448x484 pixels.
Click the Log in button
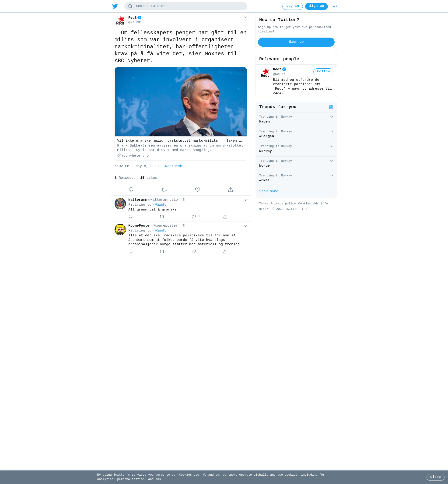(292, 6)
